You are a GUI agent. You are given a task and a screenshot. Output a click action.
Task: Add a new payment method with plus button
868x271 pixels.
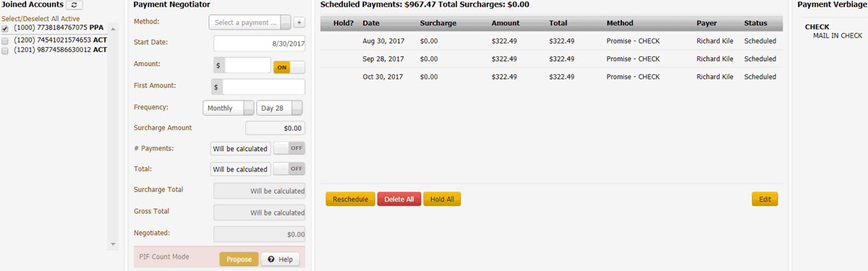(x=299, y=22)
